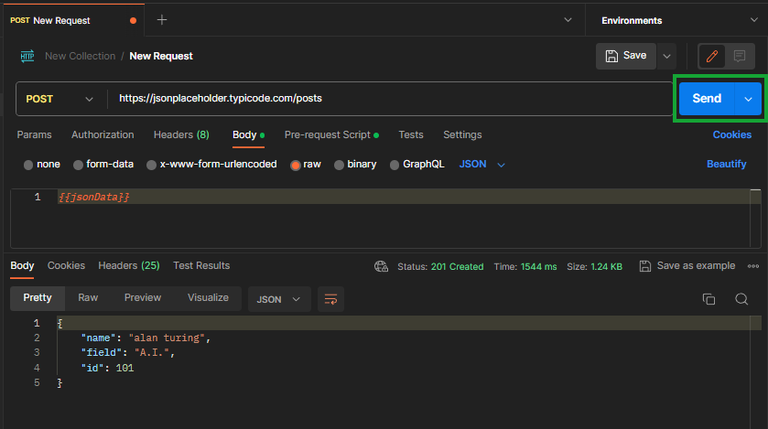The width and height of the screenshot is (768, 429).
Task: Select the form-data radio option
Action: click(79, 164)
